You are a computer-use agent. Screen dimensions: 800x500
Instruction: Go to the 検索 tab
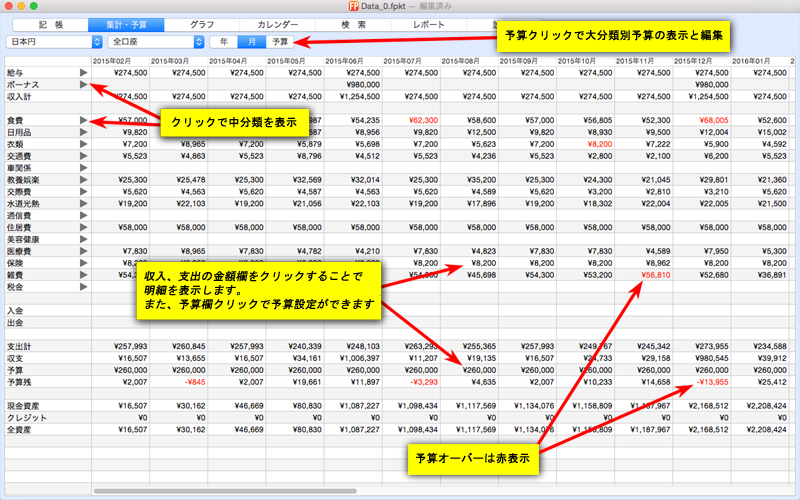pos(352,23)
